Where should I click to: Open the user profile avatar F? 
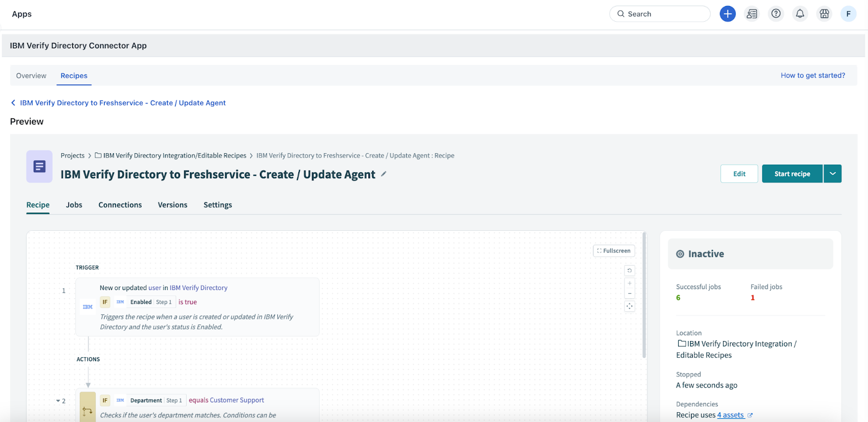pyautogui.click(x=848, y=14)
